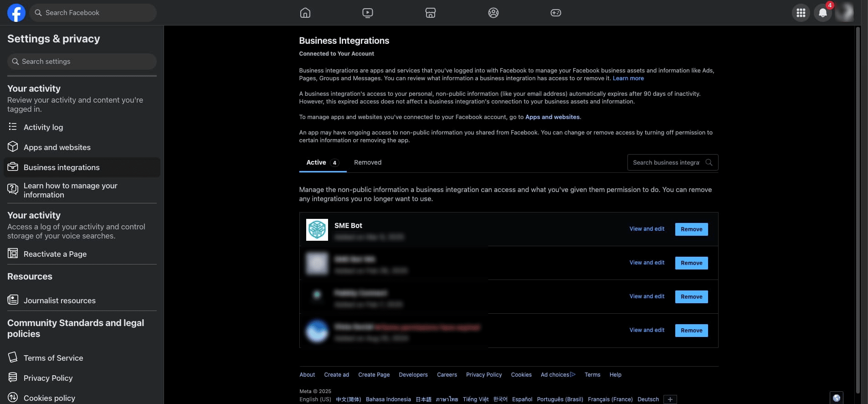
Task: Open the Careers footer link
Action: click(447, 375)
